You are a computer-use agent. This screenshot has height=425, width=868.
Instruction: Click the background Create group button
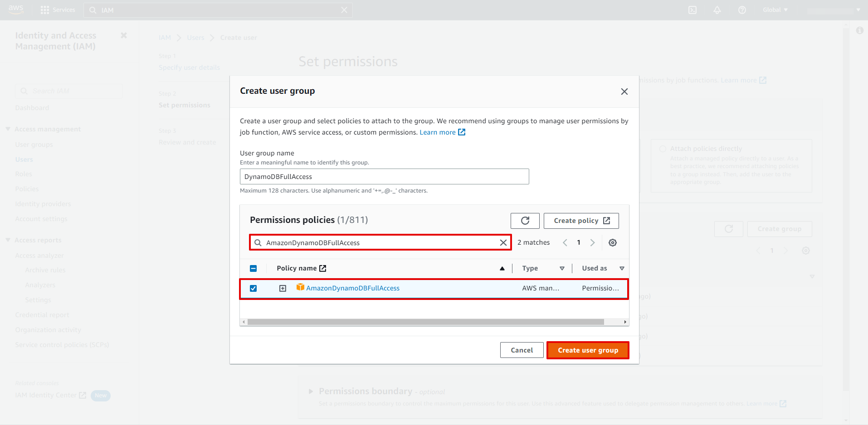[x=780, y=229]
